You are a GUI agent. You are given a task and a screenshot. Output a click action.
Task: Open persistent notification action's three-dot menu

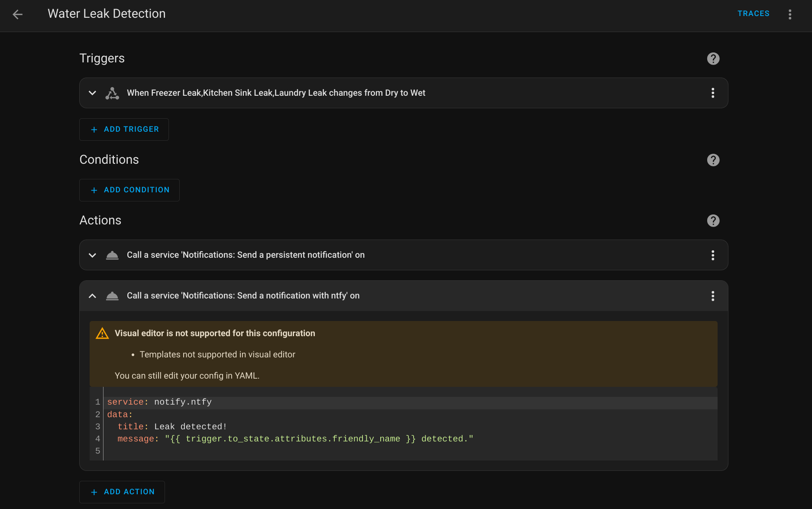tap(713, 255)
